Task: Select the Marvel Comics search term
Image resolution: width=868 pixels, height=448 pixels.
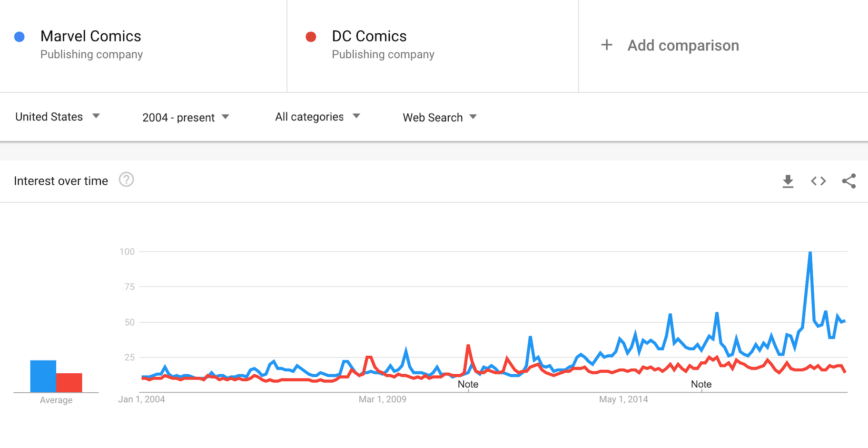Action: point(91,36)
